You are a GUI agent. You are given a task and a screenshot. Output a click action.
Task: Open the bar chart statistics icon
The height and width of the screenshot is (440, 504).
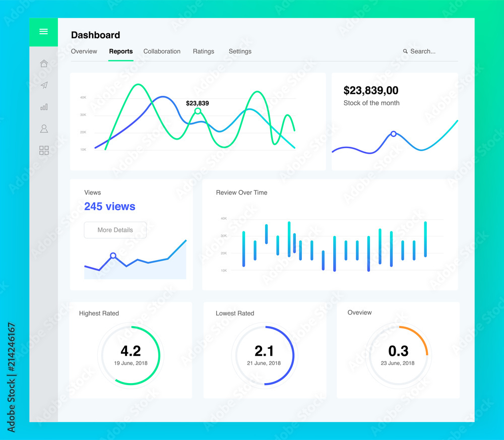coord(44,107)
